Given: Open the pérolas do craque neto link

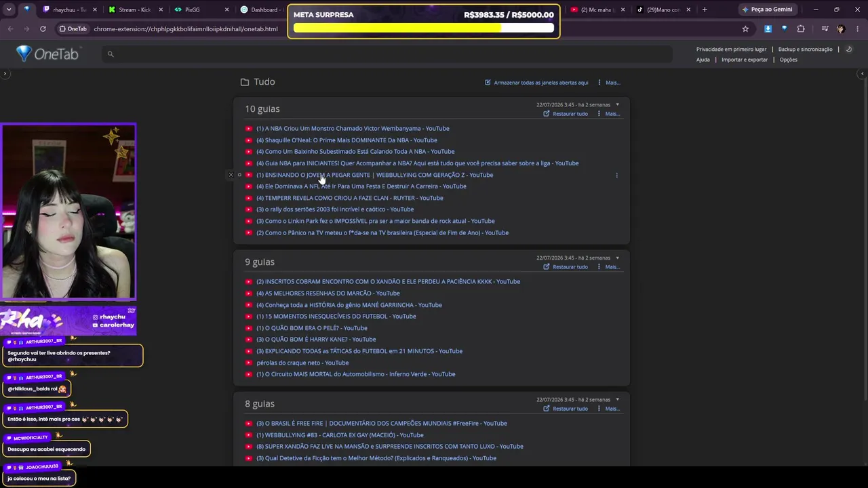Looking at the screenshot, I should tap(302, 363).
